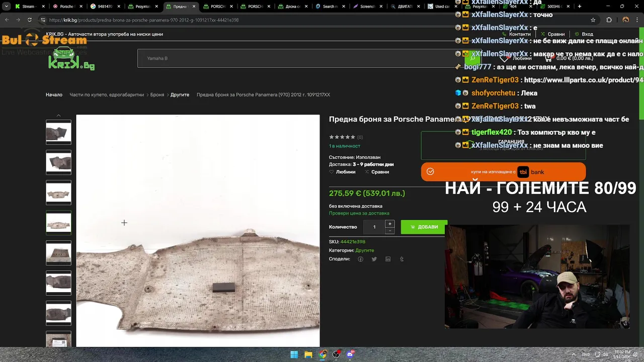Viewport: 644px width, 362px height.
Task: Share the product on Tumblr
Action: (401, 259)
